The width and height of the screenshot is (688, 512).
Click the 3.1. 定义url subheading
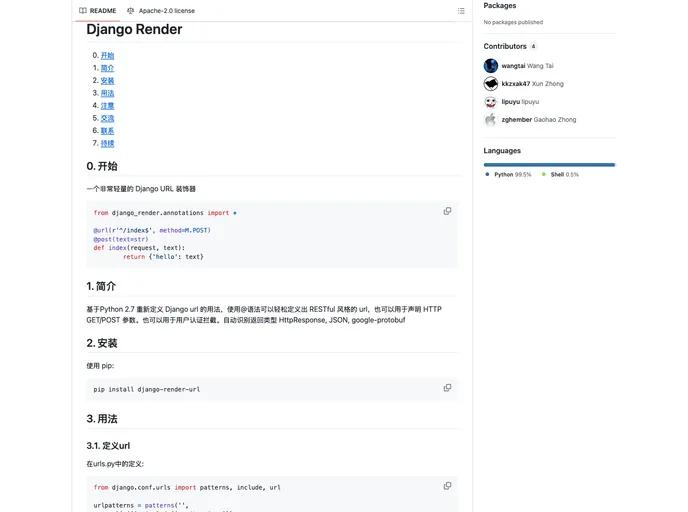[108, 446]
